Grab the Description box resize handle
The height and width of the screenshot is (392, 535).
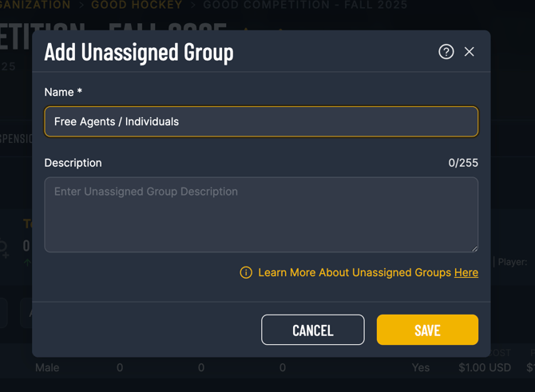[x=474, y=249]
